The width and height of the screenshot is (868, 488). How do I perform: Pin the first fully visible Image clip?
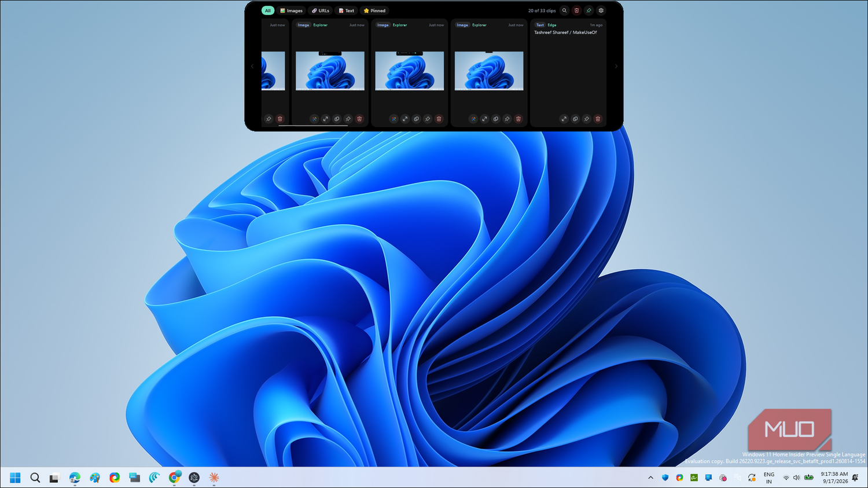(x=348, y=119)
